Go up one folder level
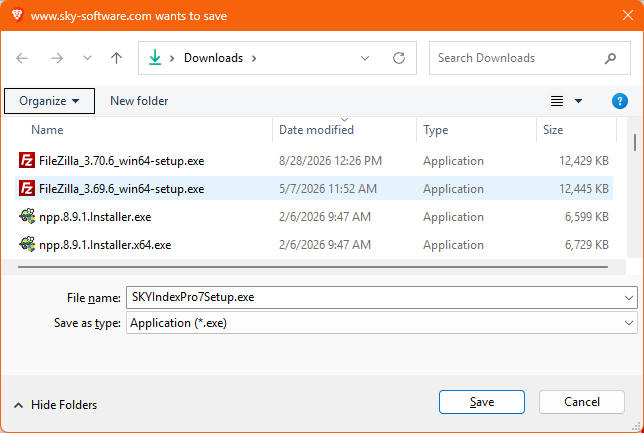Viewport: 644px width, 433px height. [117, 58]
